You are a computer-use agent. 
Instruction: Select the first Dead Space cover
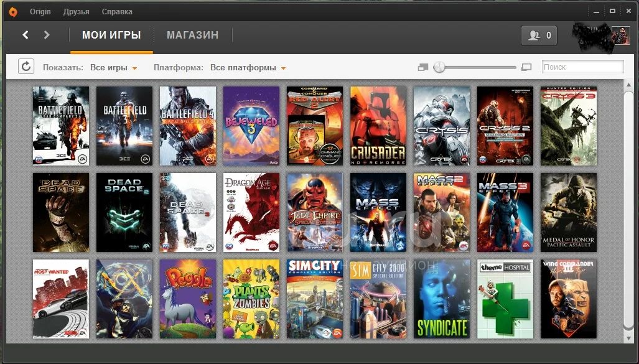[61, 212]
